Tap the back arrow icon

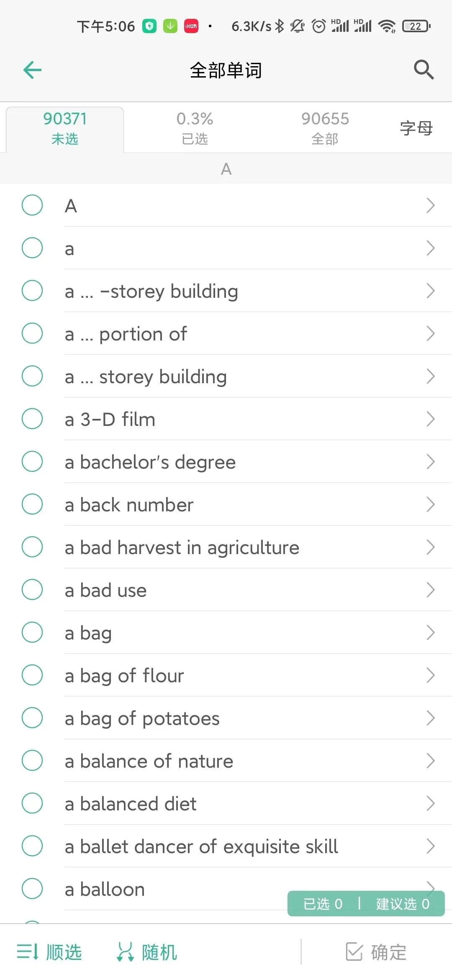click(x=32, y=70)
